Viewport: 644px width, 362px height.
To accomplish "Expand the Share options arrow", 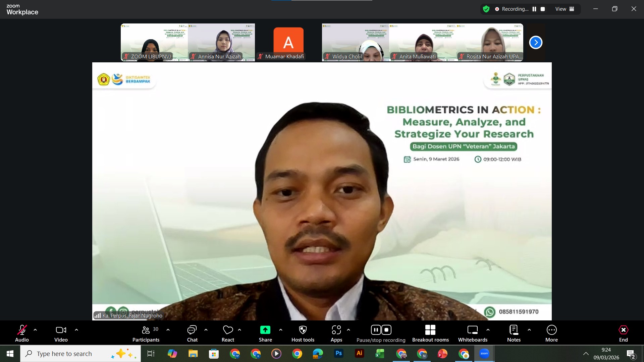I will click(x=281, y=330).
